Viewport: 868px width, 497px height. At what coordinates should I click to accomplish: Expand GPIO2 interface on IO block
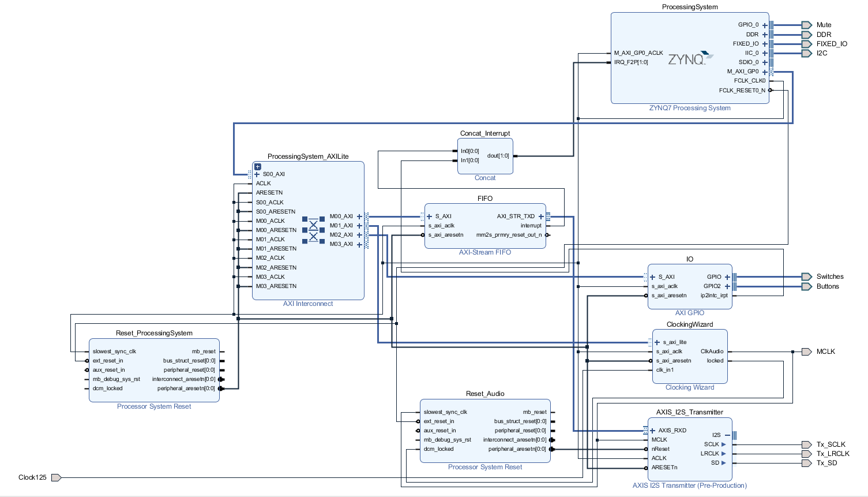(727, 286)
